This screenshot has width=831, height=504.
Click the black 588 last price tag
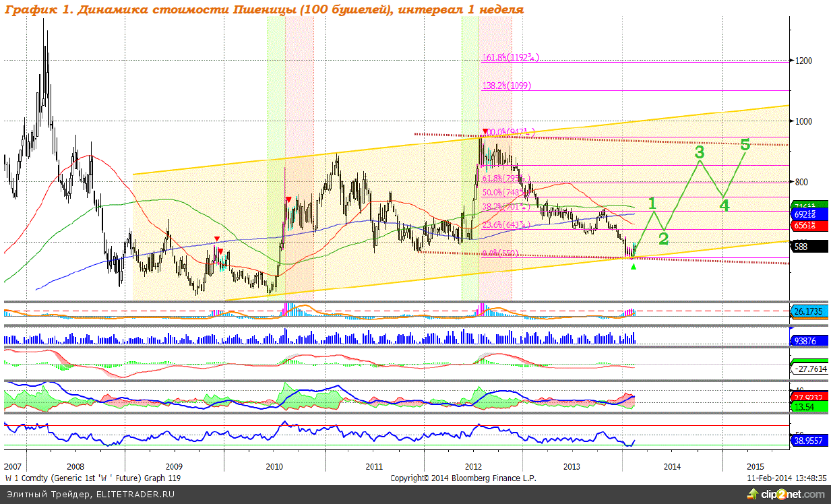(809, 247)
